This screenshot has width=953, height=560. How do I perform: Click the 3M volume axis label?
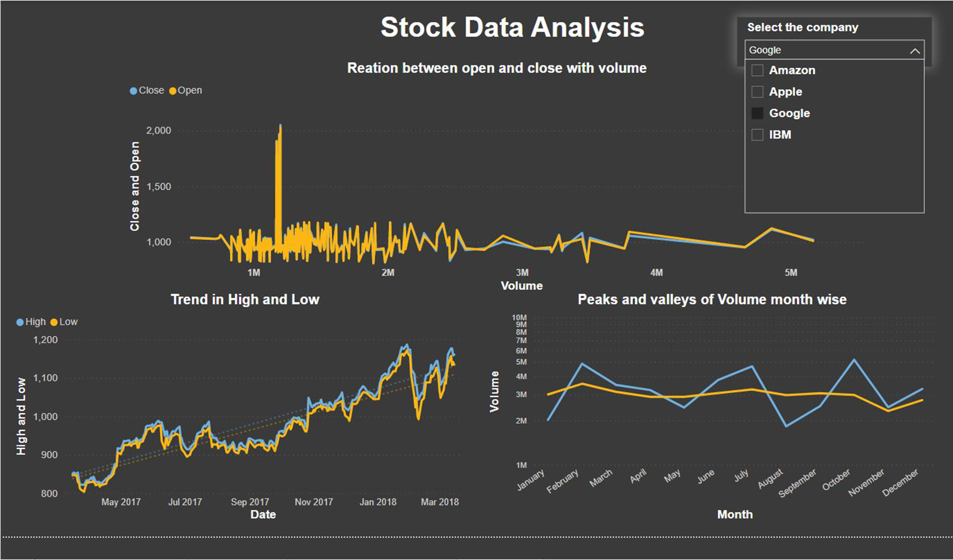[522, 273]
